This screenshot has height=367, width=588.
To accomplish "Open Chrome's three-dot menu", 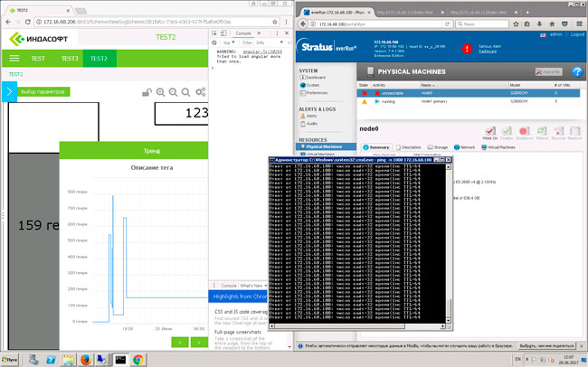I will click(x=286, y=22).
